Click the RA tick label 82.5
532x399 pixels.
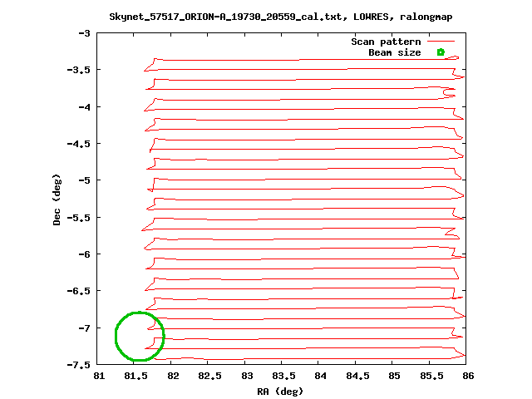[x=209, y=376]
